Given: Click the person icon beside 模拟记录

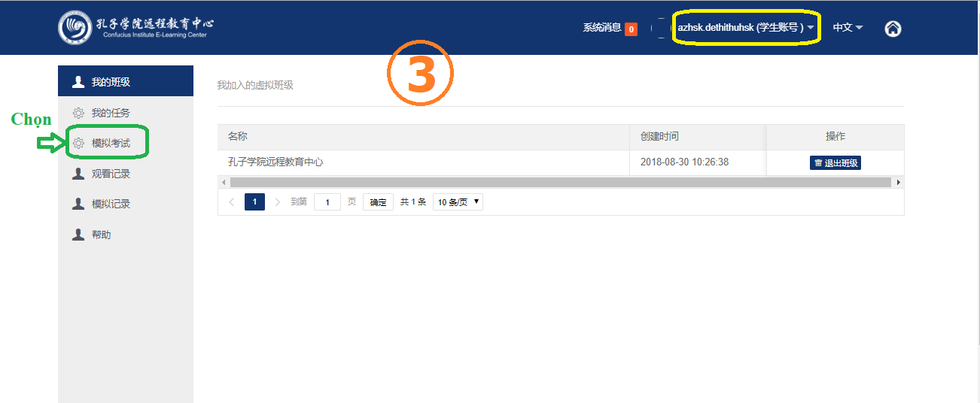Looking at the screenshot, I should tap(78, 204).
